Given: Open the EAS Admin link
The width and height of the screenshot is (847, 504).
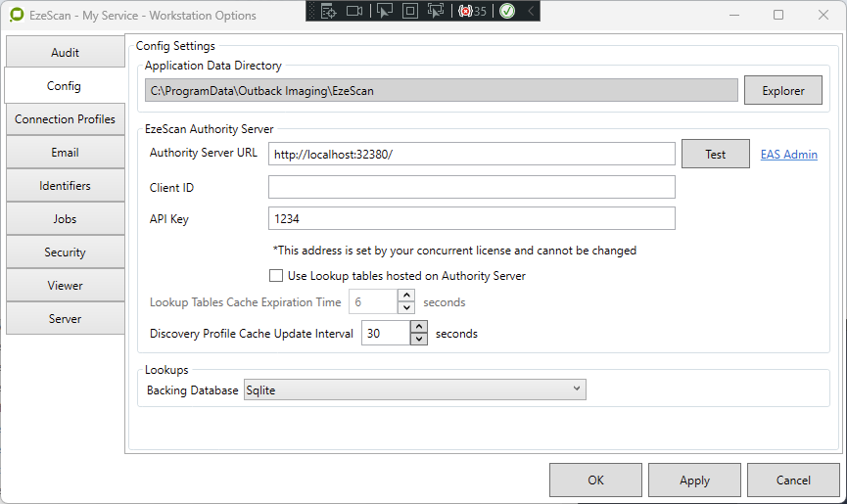Looking at the screenshot, I should tap(788, 155).
